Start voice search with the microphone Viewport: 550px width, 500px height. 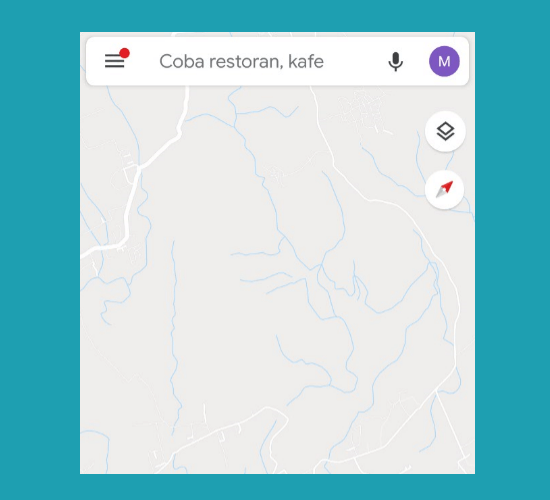coord(395,61)
